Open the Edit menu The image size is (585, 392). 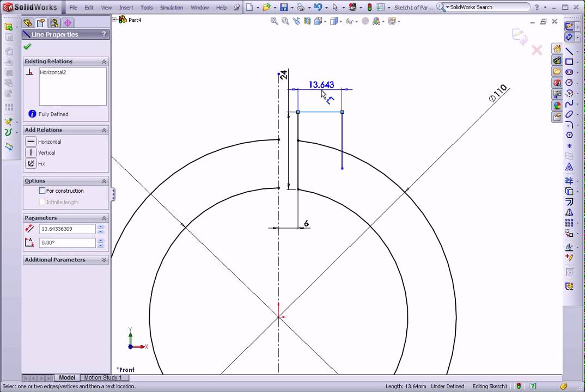[x=89, y=8]
